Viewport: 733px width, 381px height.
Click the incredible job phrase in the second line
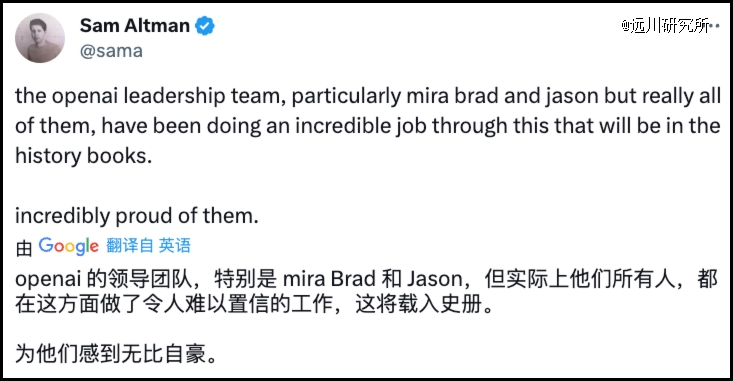click(x=362, y=126)
